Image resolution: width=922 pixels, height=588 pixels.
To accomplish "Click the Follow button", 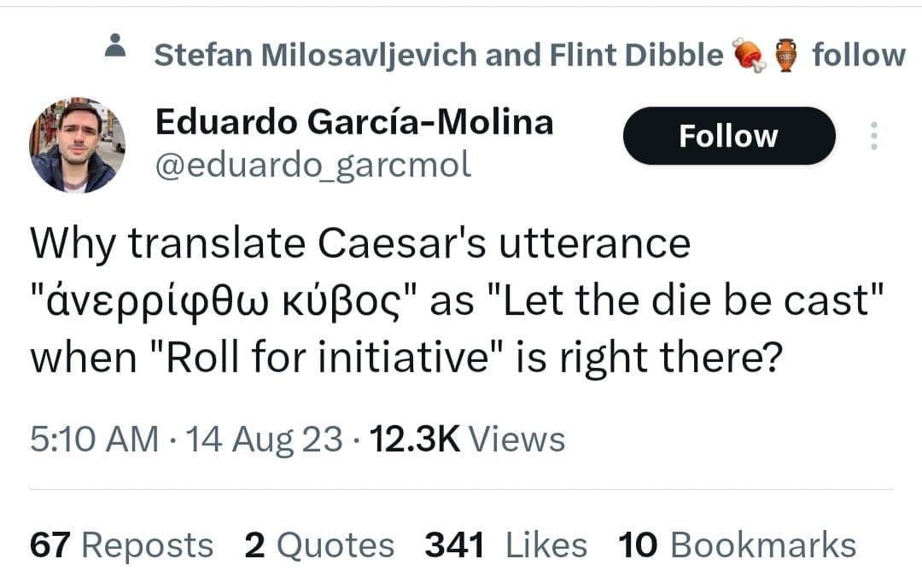I will click(729, 135).
